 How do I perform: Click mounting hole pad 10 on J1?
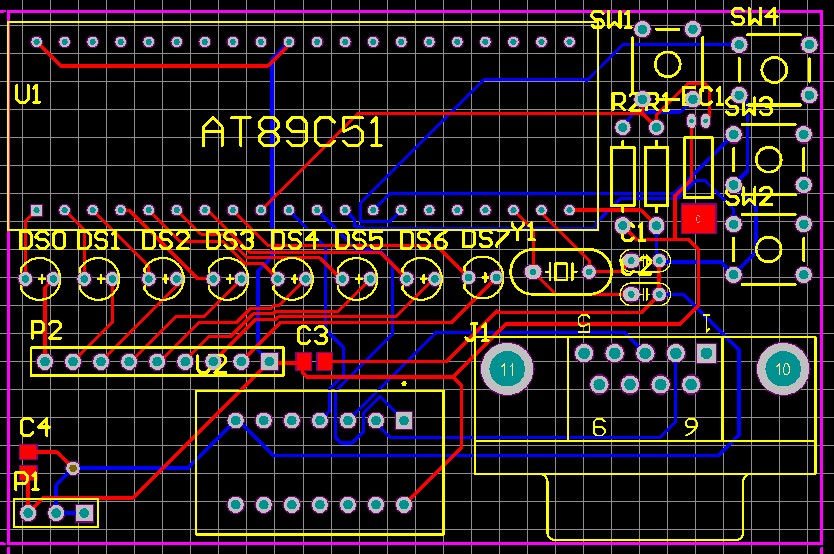point(782,369)
